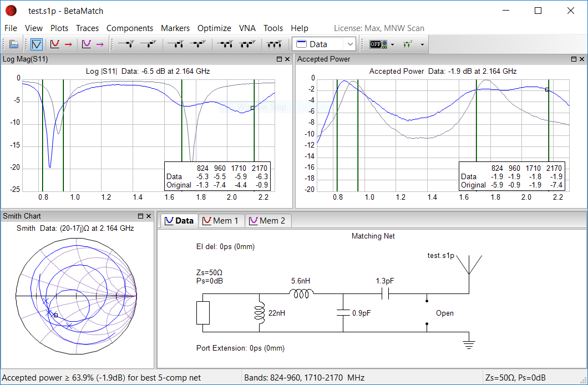Image resolution: width=588 pixels, height=385 pixels.
Task: Select the first three-component matching network icon
Action: (x=225, y=44)
